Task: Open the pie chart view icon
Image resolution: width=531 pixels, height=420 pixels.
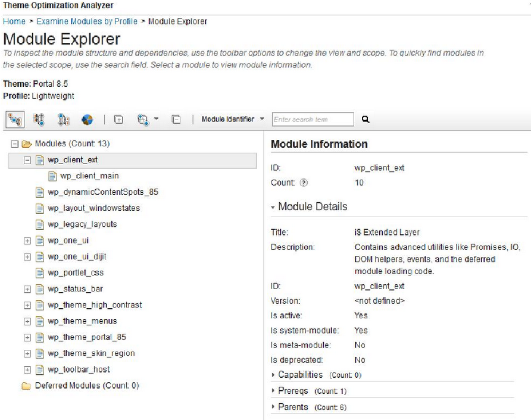Action: pyautogui.click(x=87, y=120)
